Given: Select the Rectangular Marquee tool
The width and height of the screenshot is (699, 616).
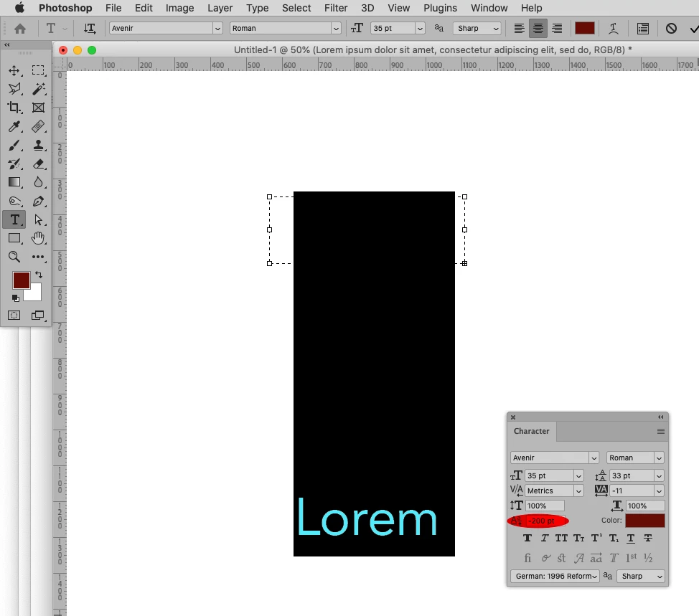Looking at the screenshot, I should (38, 70).
